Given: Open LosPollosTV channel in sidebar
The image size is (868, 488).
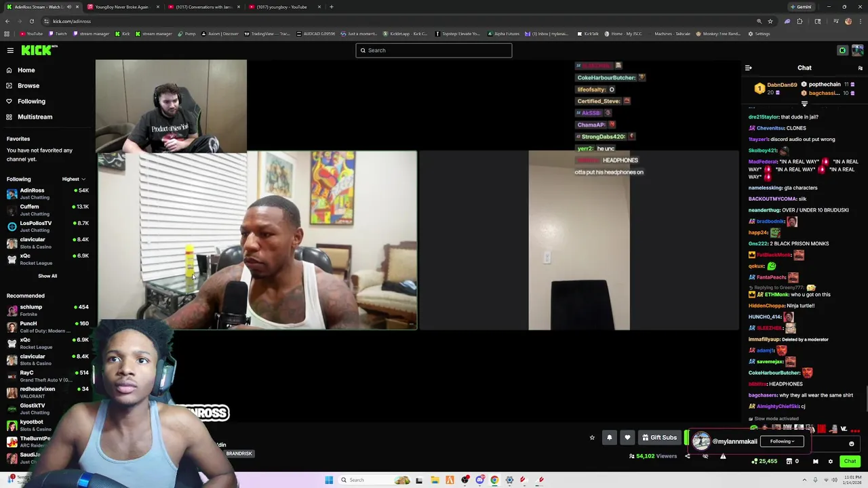Looking at the screenshot, I should click(x=47, y=226).
